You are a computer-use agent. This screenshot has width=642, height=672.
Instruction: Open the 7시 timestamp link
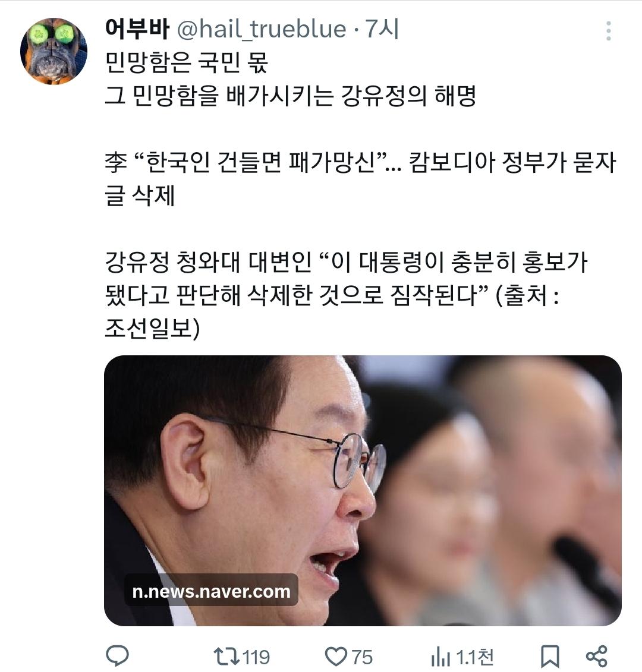point(382,29)
